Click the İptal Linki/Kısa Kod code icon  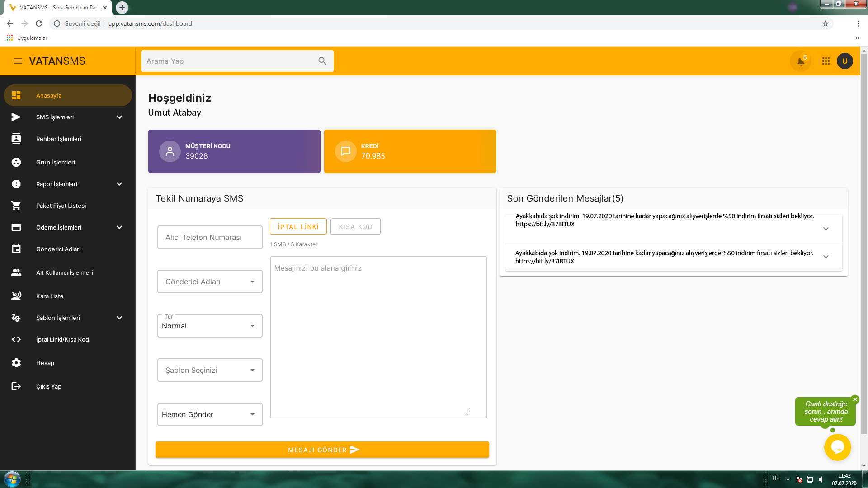click(x=16, y=339)
